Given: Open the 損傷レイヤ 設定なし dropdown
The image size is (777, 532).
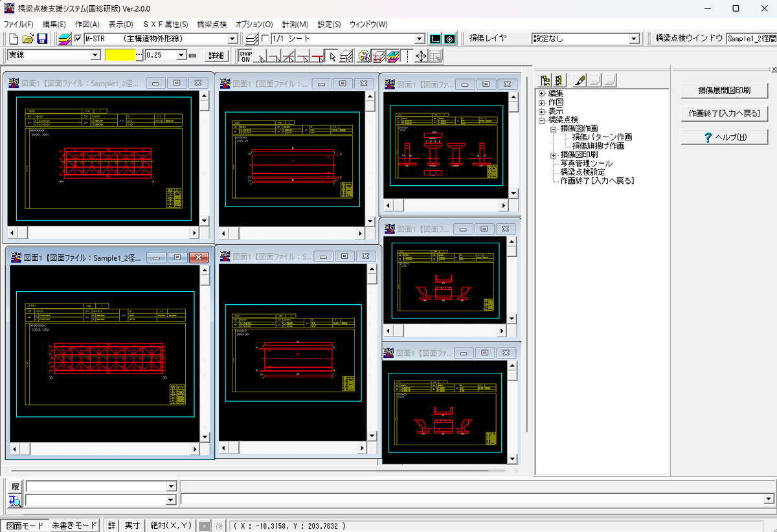Looking at the screenshot, I should pyautogui.click(x=585, y=39).
